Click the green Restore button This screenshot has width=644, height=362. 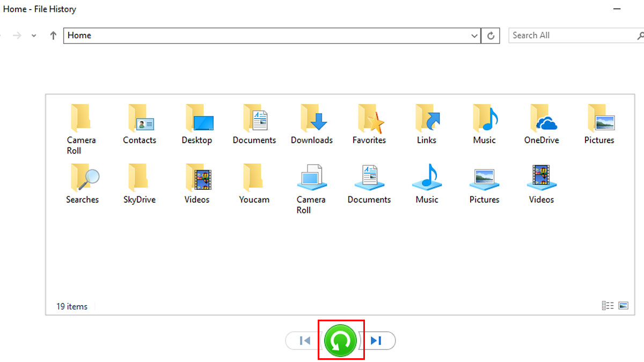pos(341,341)
